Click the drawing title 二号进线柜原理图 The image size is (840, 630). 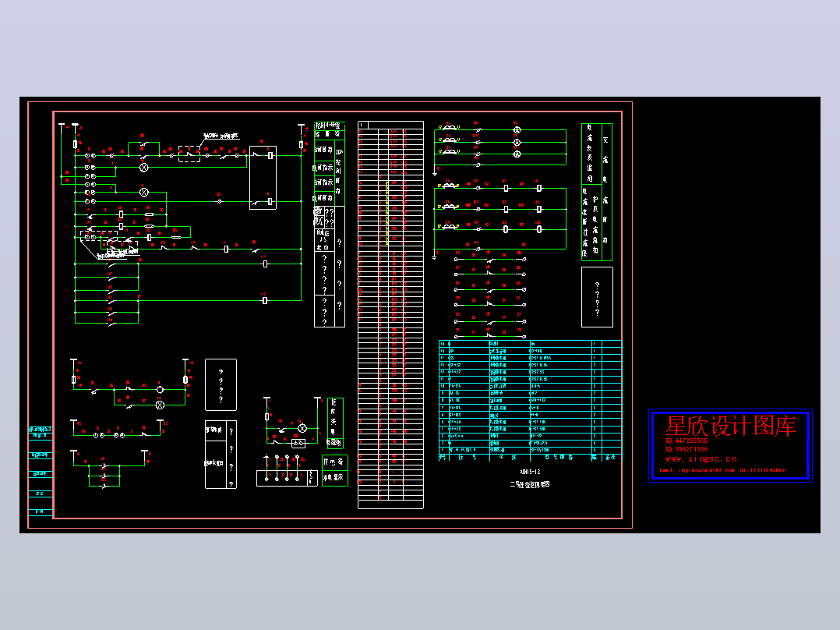(x=529, y=484)
